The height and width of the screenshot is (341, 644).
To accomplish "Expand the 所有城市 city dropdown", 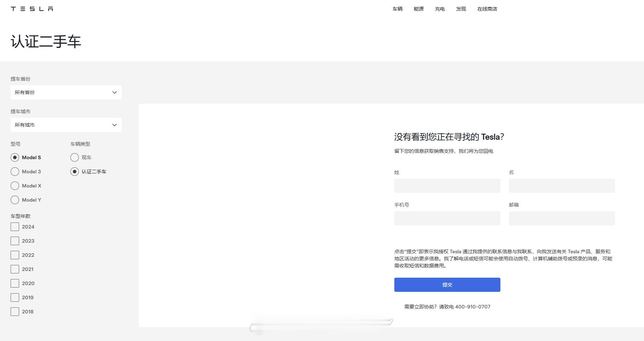I will [x=66, y=125].
